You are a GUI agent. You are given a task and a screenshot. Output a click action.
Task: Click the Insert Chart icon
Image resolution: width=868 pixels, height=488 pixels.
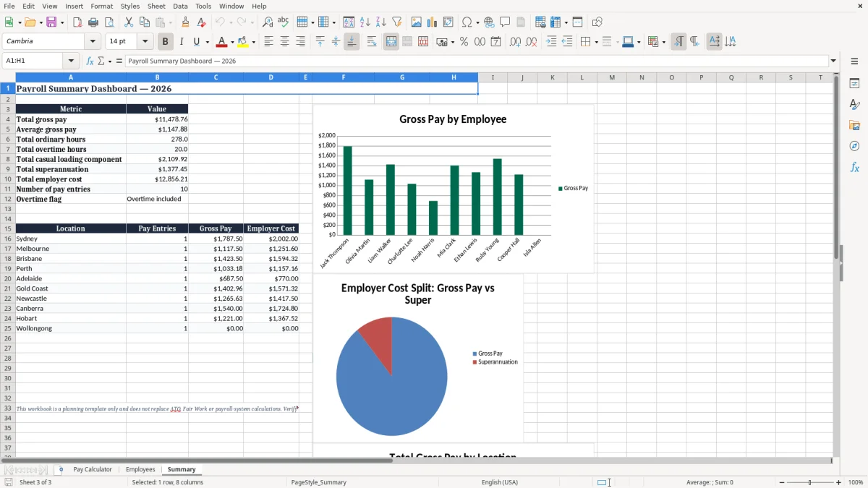[x=433, y=22]
